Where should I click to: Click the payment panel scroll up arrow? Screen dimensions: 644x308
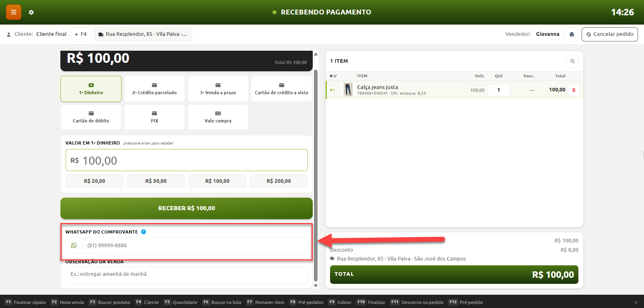316,54
